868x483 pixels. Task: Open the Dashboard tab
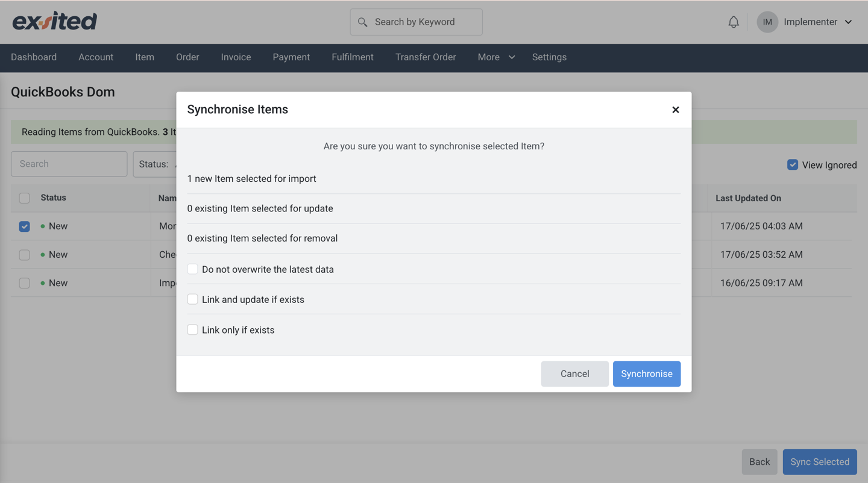[34, 57]
